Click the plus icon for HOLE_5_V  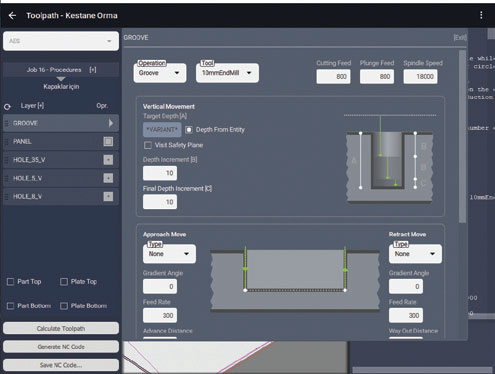tap(108, 178)
